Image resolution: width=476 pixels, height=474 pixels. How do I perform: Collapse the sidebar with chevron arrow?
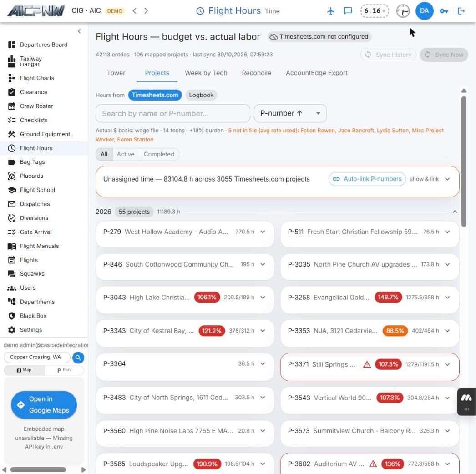pyautogui.click(x=79, y=31)
